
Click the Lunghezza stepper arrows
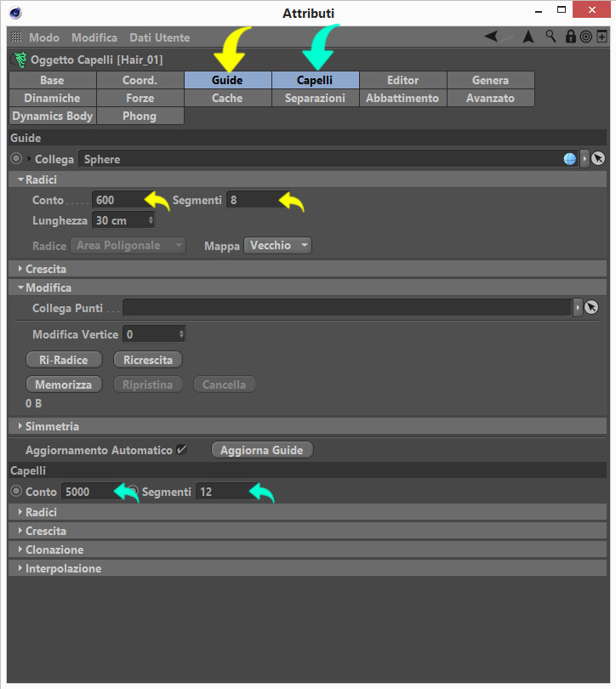(151, 219)
